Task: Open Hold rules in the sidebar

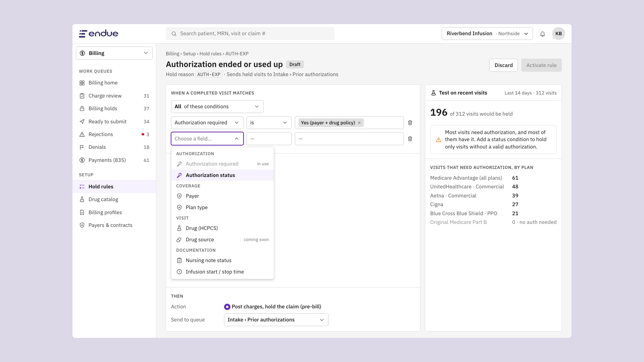Action: (114, 187)
